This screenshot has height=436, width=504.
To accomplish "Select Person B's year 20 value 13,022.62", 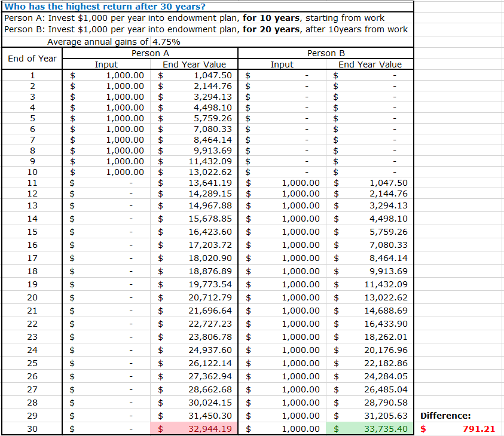I will (369, 297).
